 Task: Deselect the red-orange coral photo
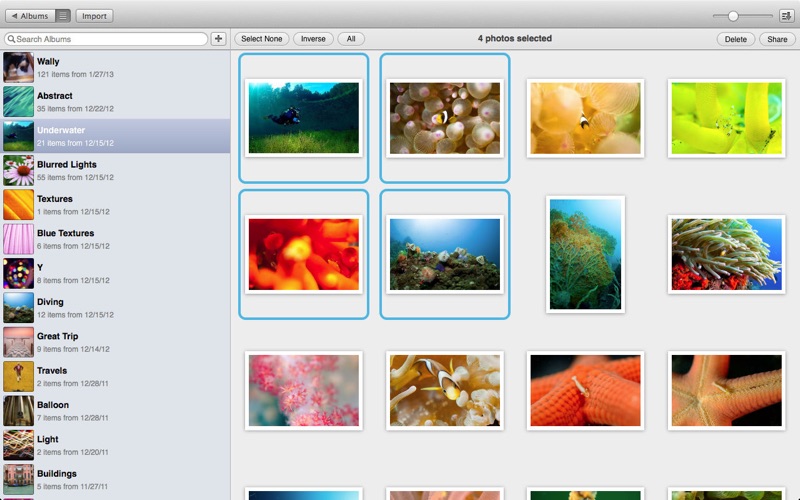304,254
